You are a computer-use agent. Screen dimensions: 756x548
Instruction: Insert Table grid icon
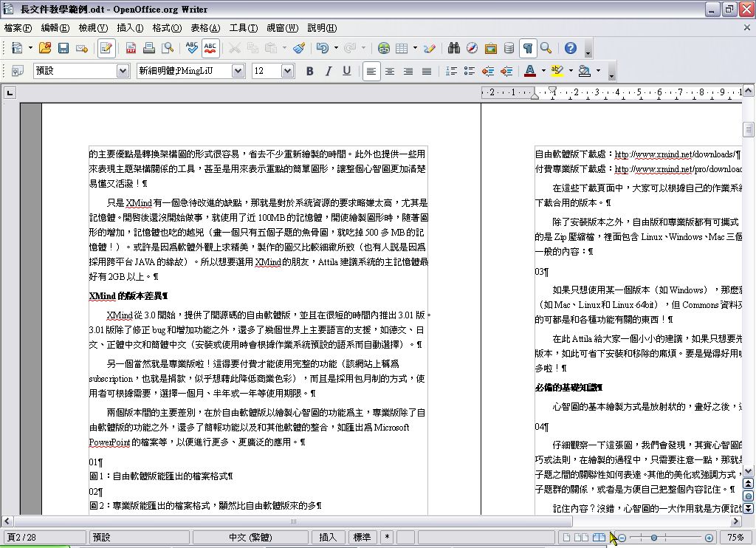point(402,48)
